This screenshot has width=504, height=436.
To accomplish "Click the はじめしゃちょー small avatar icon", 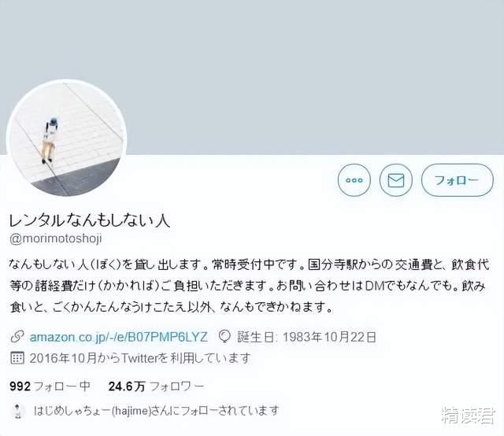I will pyautogui.click(x=18, y=411).
